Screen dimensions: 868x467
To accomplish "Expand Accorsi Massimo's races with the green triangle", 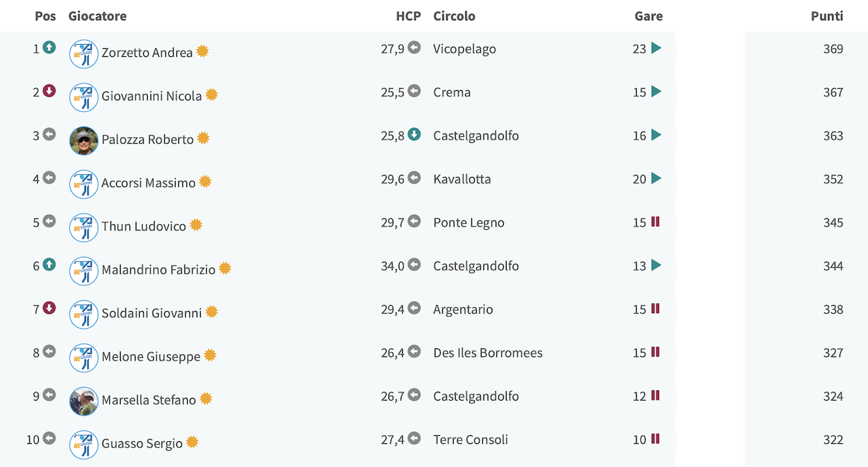I will 656,178.
